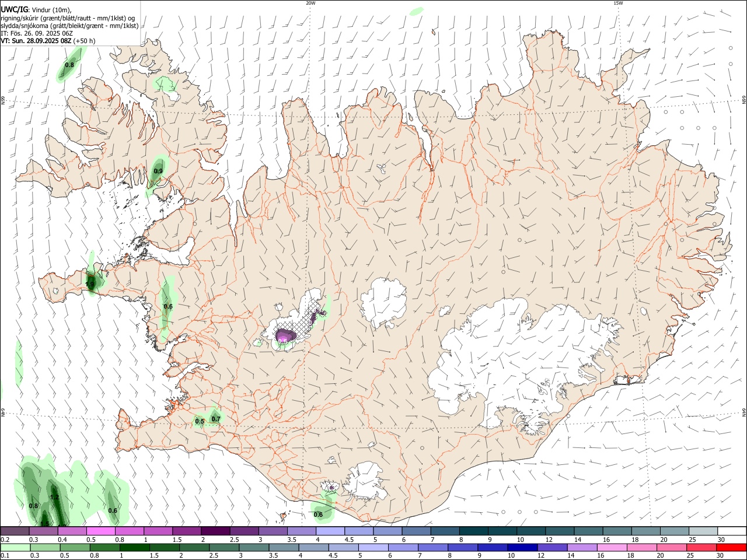Pick the light pink swatch labeled 16 in the rain legend

click(x=611, y=548)
